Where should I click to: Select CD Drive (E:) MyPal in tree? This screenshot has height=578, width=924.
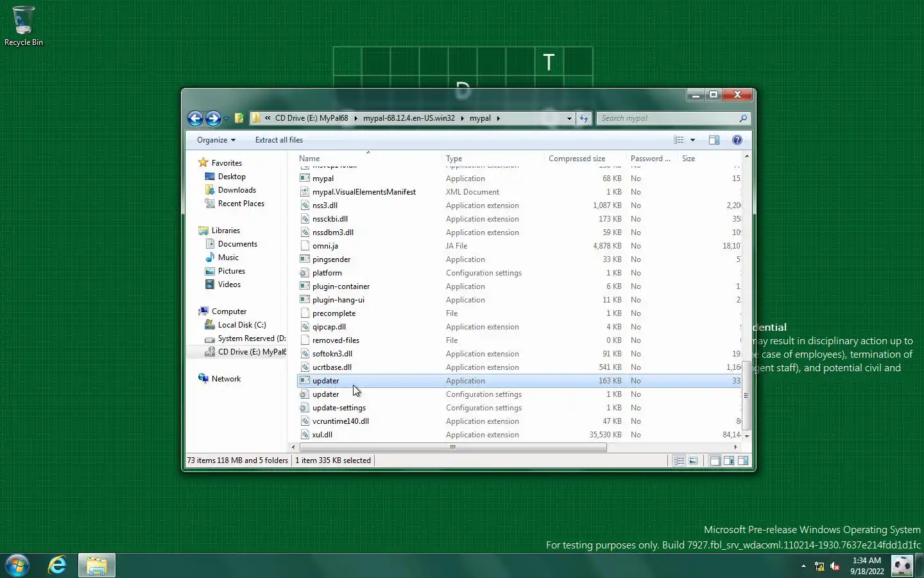(x=251, y=352)
